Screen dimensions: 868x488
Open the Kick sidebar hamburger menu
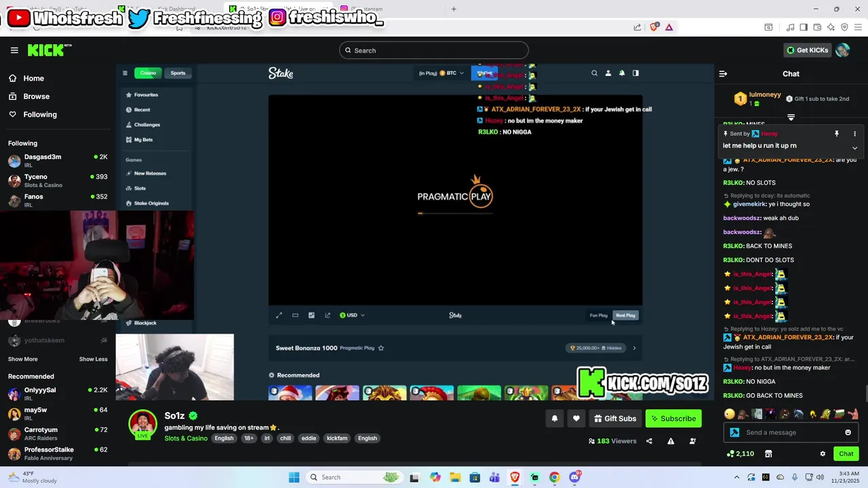coord(14,50)
